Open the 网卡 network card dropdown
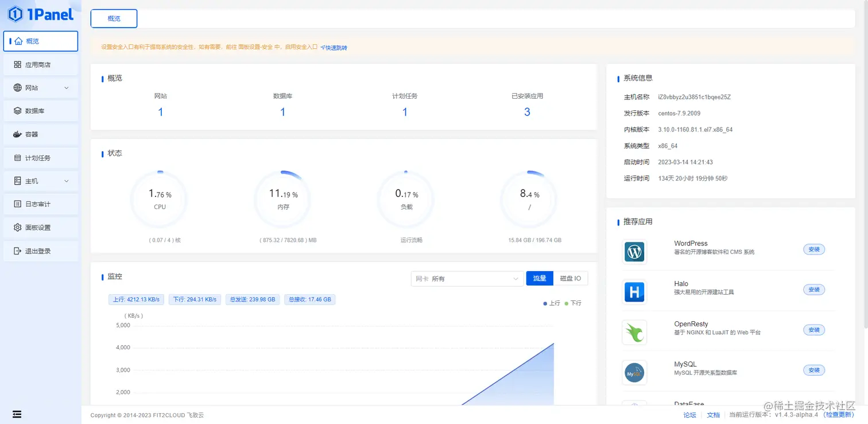The width and height of the screenshot is (868, 424). (467, 279)
